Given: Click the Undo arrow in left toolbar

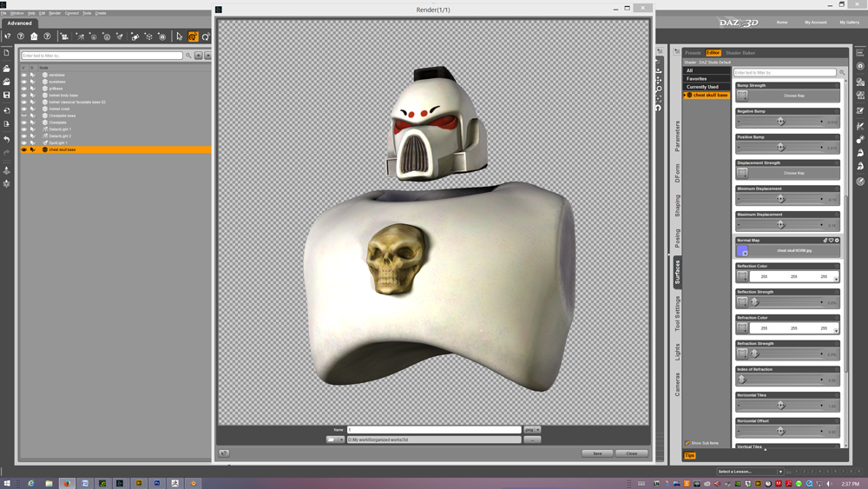Looking at the screenshot, I should pos(7,139).
